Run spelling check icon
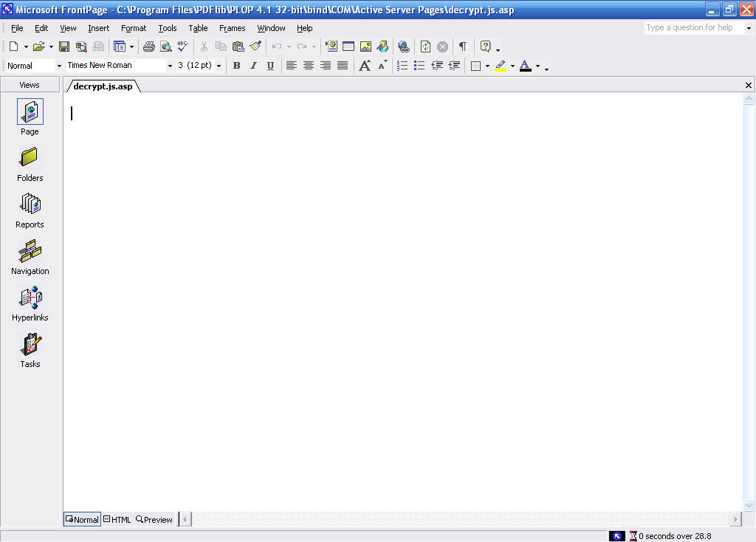 coord(183,47)
